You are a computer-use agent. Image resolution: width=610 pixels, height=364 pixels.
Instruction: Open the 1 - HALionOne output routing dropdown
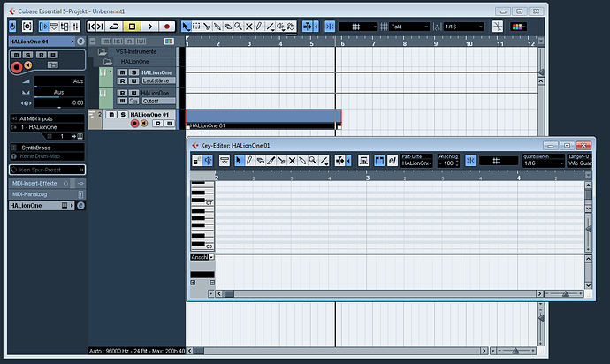coord(47,127)
